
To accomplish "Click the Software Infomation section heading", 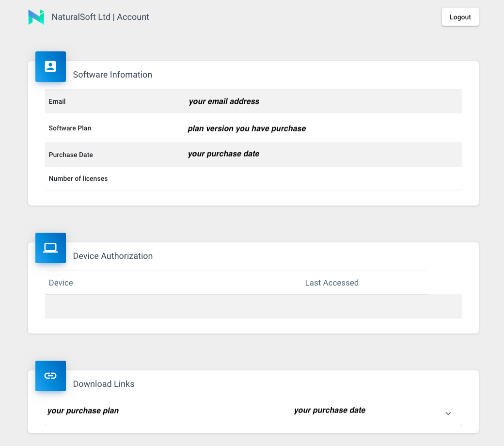I will coord(112,75).
